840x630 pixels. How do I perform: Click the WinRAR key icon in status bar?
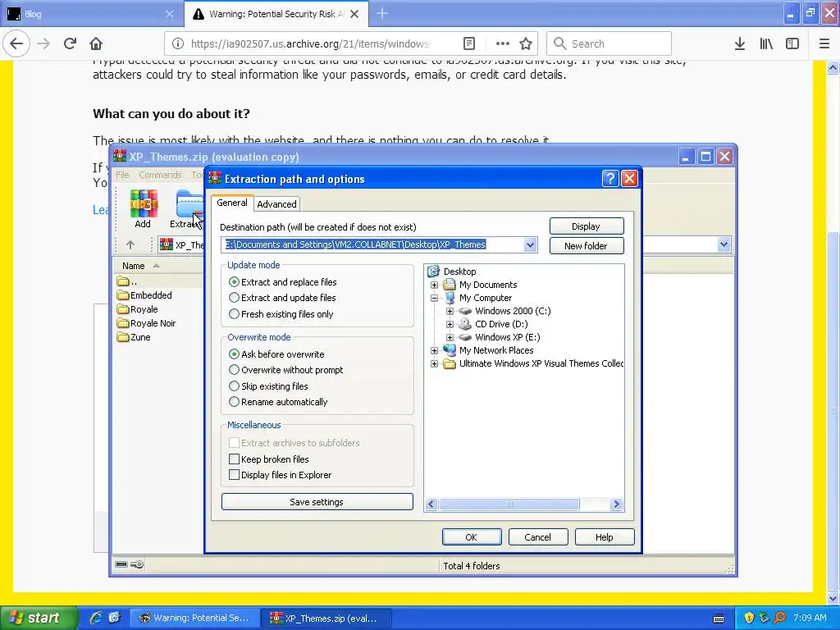137,564
